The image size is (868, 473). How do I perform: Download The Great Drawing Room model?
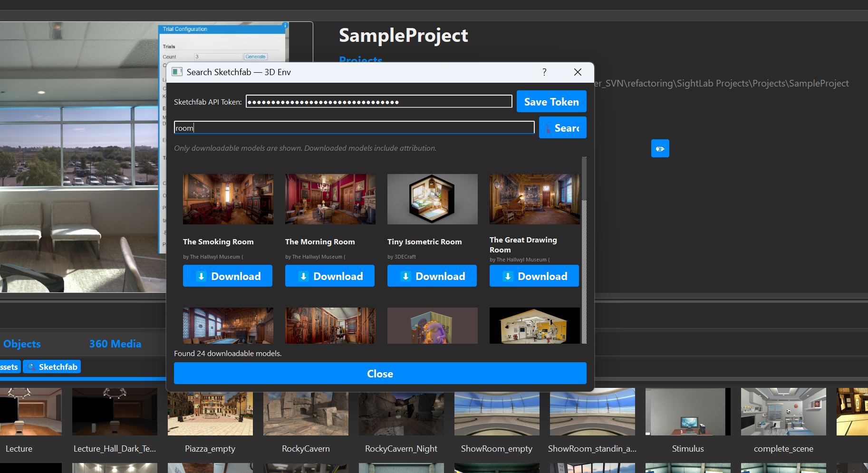534,276
